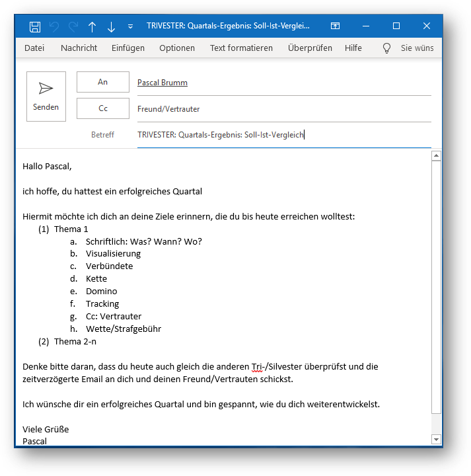Click the Domino list item
Image resolution: width=471 pixels, height=476 pixels.
pyautogui.click(x=101, y=292)
